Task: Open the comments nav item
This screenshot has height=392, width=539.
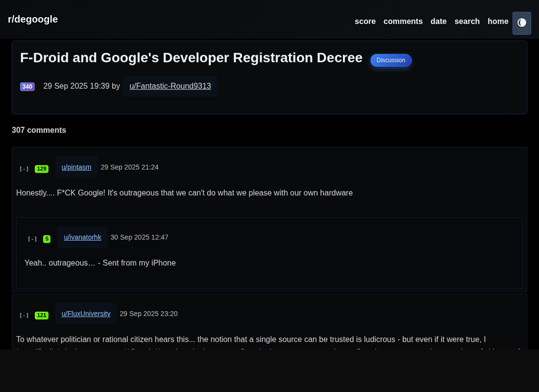Action: 403,21
